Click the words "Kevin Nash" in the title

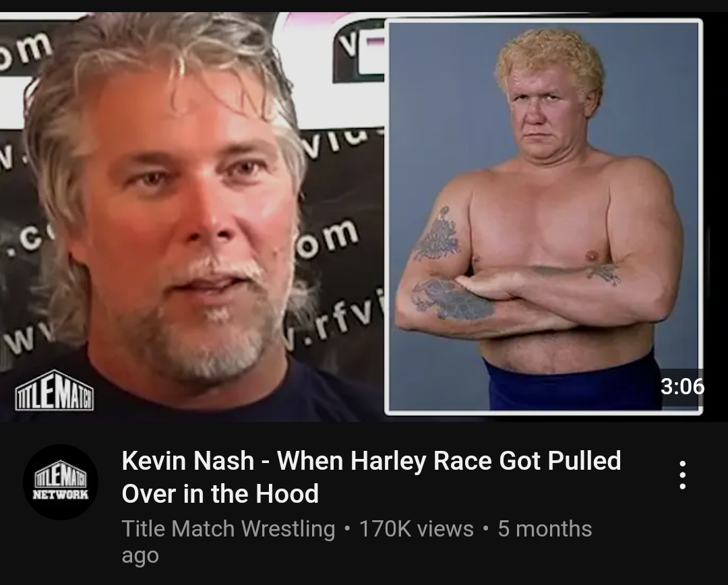click(x=188, y=461)
